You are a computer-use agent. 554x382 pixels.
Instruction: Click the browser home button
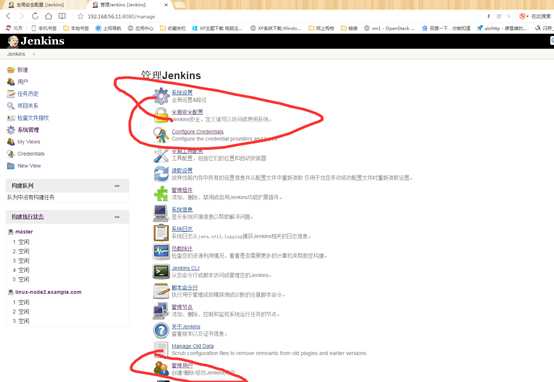48,16
